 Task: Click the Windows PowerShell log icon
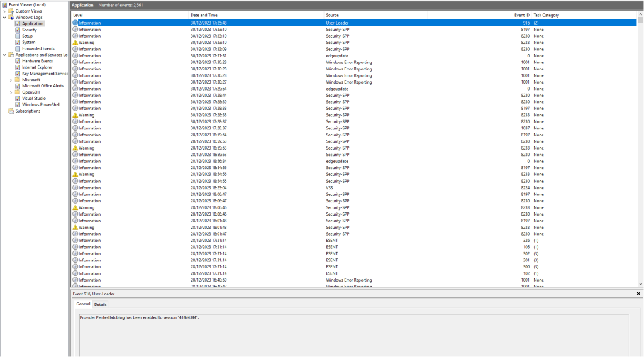[x=18, y=105]
